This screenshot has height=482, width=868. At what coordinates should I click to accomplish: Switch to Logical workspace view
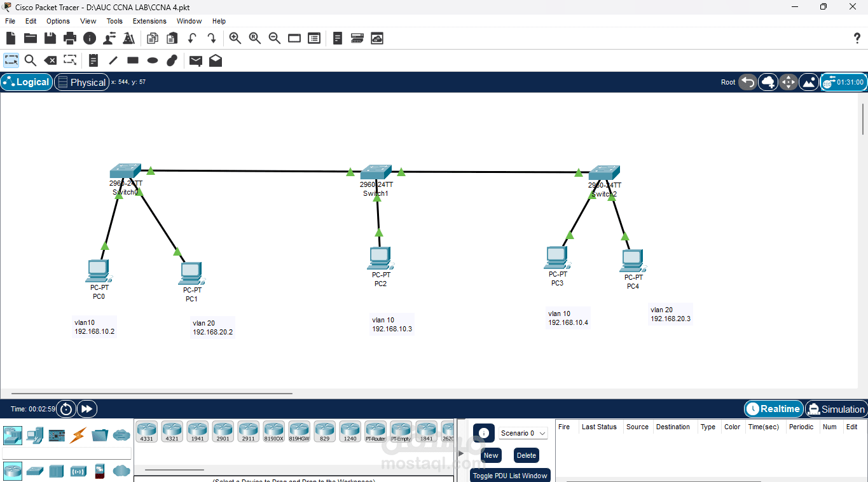tap(27, 82)
